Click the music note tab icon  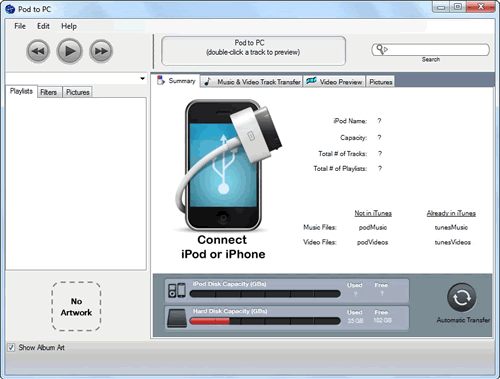point(208,81)
